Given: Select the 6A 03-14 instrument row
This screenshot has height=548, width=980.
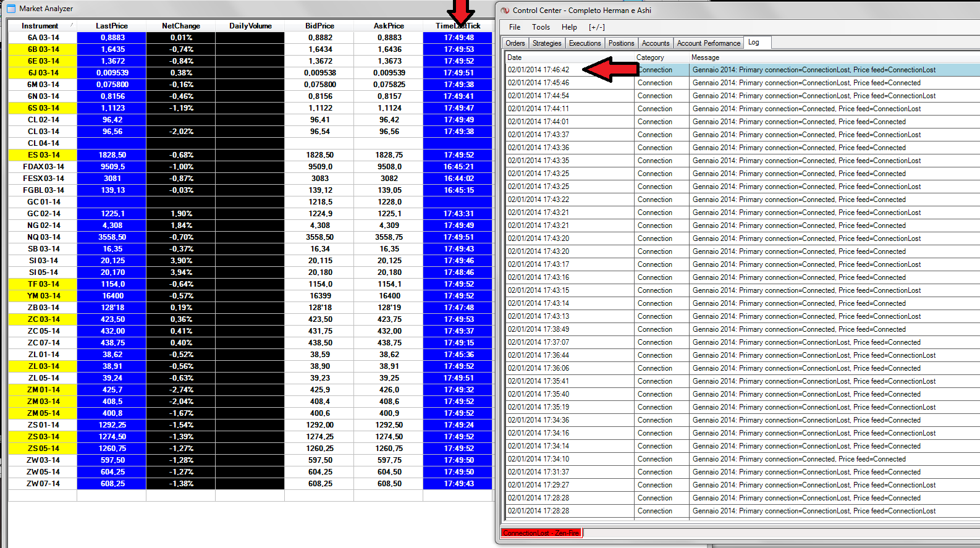Looking at the screenshot, I should click(250, 38).
